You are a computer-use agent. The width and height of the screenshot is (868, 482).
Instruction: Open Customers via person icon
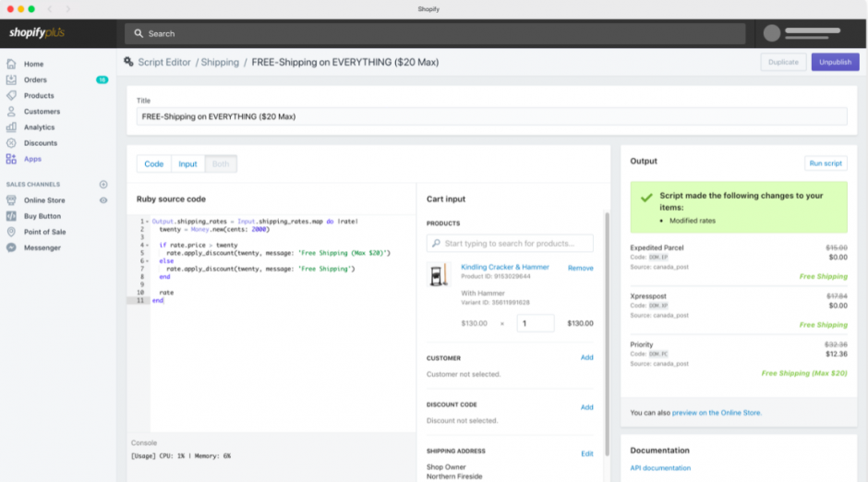11,112
